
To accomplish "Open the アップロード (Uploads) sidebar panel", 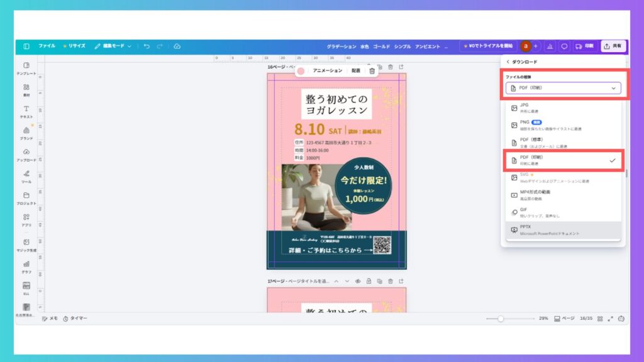I will [26, 155].
